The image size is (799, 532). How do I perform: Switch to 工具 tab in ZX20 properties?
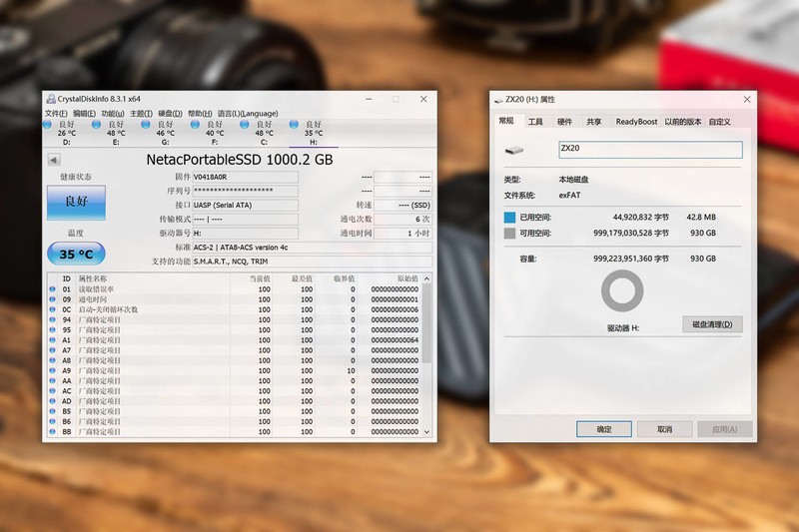click(x=535, y=122)
